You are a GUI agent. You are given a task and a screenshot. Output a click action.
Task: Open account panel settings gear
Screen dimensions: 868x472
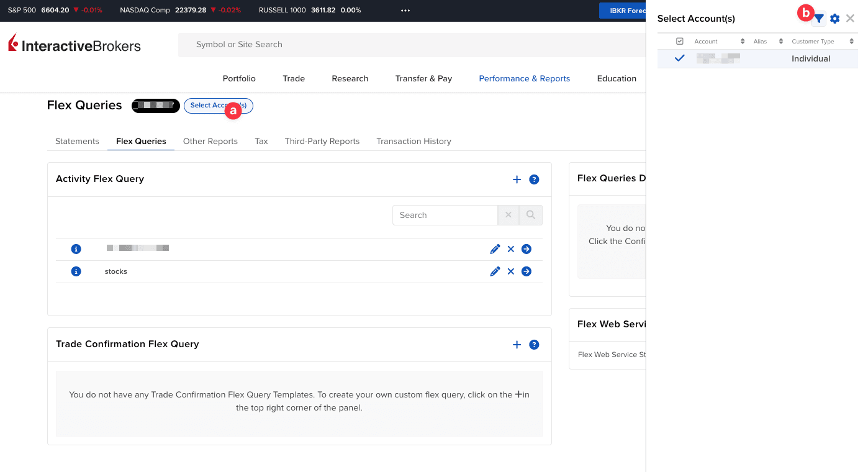click(835, 19)
